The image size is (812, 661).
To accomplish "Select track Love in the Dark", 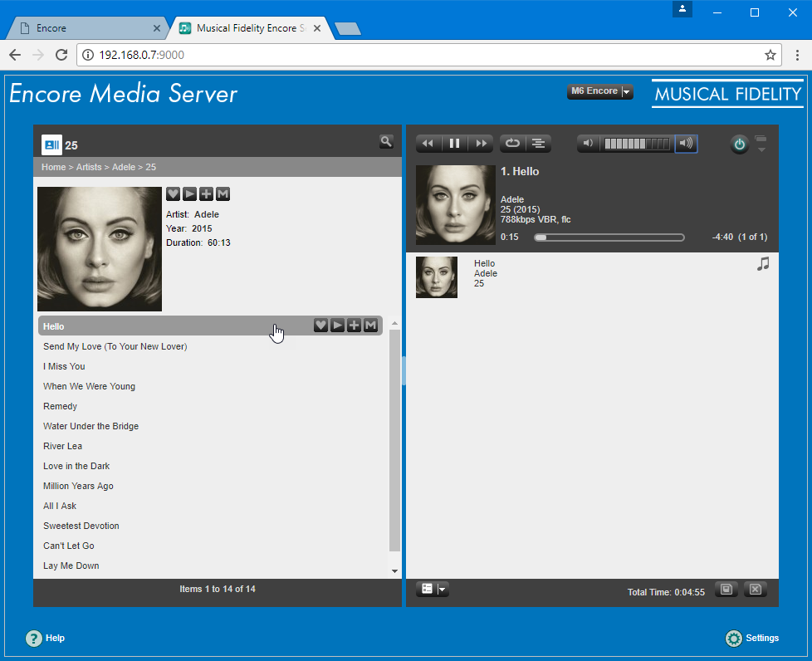I will [x=210, y=466].
